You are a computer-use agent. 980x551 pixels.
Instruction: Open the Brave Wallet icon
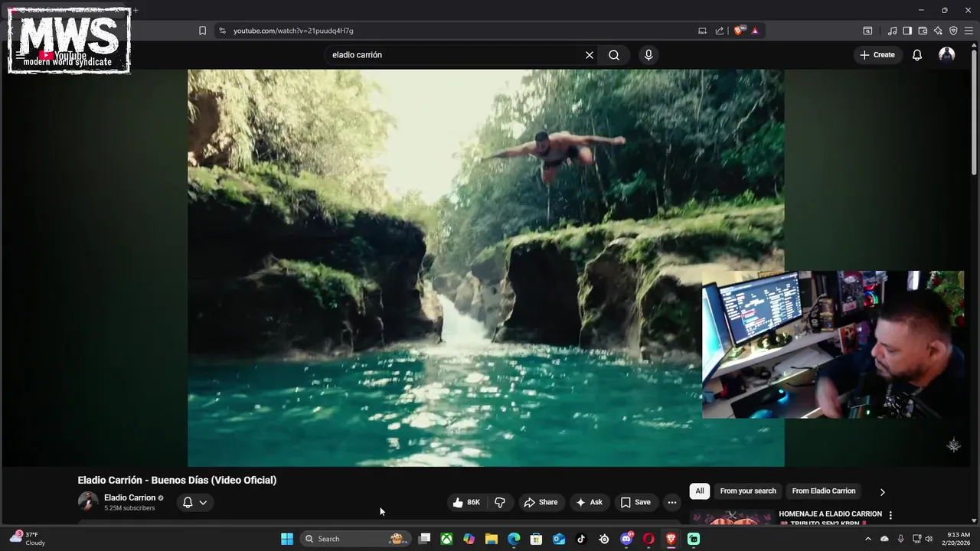point(923,31)
